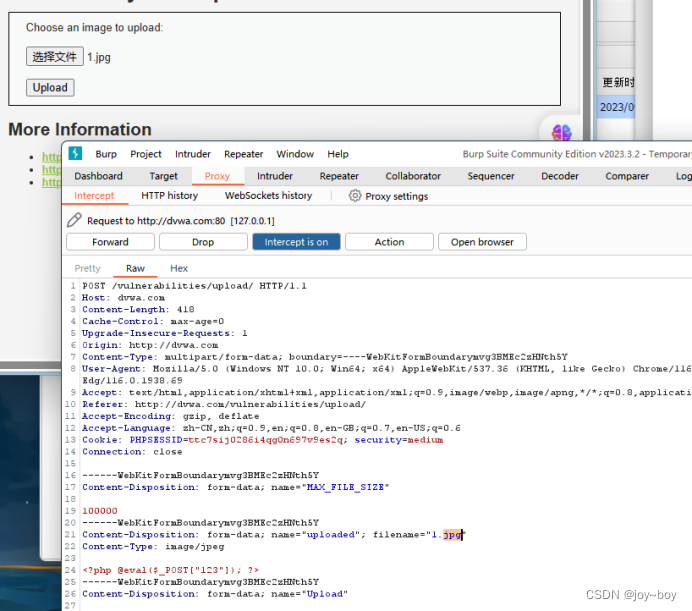
Task: Click the 2023 date cell in the background window
Action: pos(616,107)
